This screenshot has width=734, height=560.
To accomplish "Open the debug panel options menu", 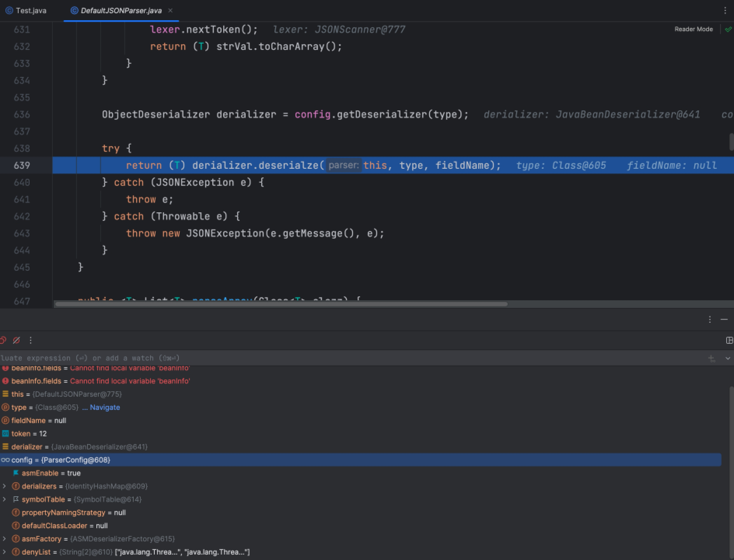I will (x=710, y=319).
